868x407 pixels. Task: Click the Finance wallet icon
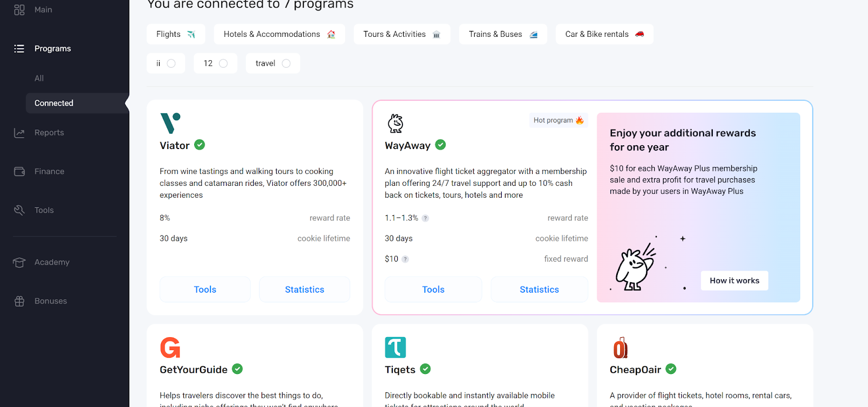(20, 171)
